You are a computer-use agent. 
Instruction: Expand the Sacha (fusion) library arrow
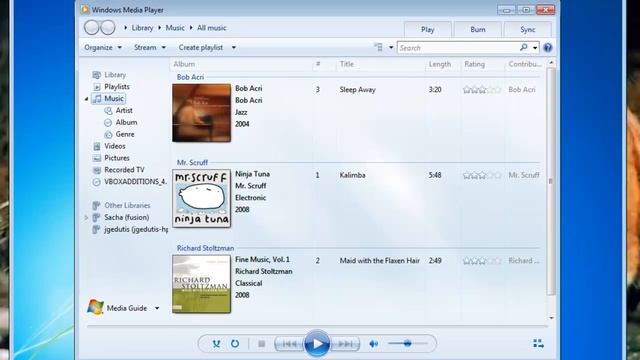pyautogui.click(x=86, y=218)
